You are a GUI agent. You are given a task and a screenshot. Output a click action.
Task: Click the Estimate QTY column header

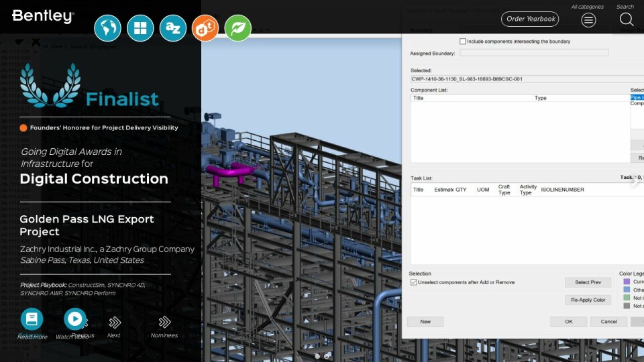450,190
